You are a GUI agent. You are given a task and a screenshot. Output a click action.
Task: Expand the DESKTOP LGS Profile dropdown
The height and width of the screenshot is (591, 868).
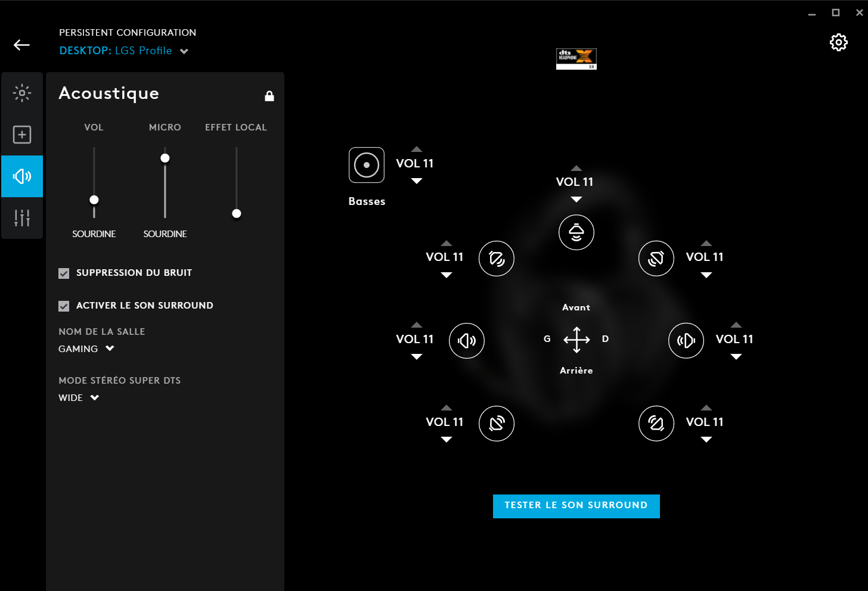[124, 51]
